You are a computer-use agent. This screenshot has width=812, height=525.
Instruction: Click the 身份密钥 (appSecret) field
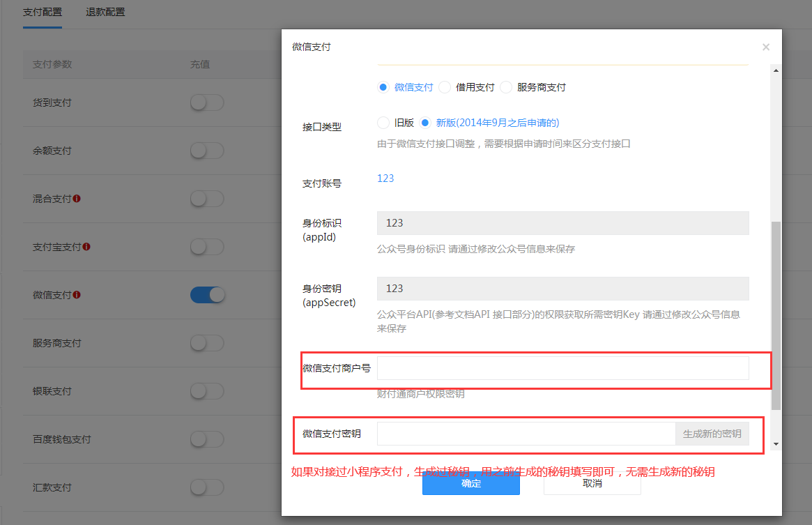point(563,289)
